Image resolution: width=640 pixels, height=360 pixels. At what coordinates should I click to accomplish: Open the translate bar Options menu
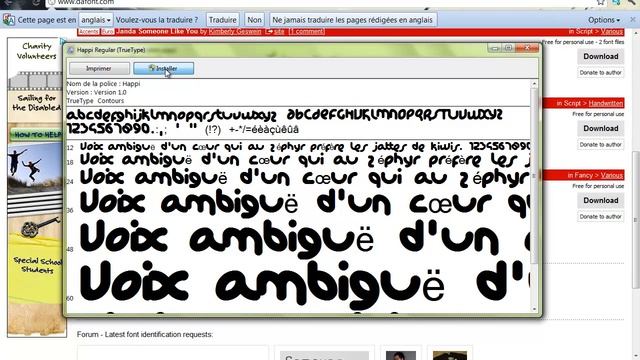coord(604,20)
